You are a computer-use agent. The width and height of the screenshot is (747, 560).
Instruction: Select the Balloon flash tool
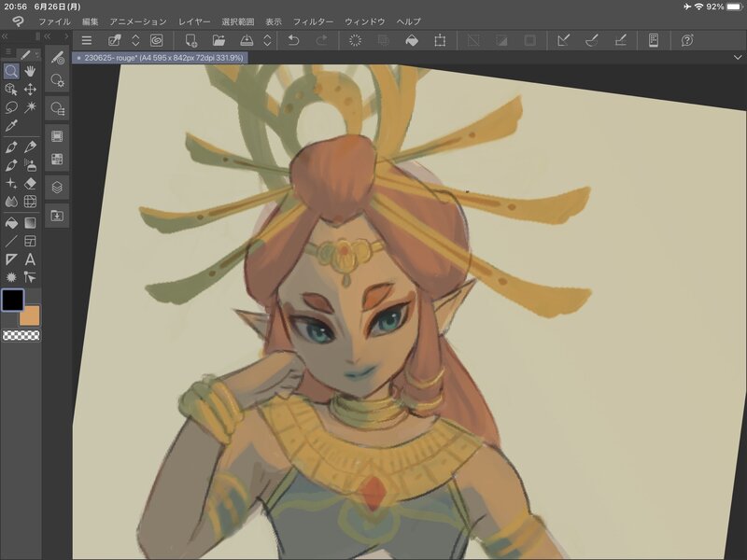click(x=11, y=277)
